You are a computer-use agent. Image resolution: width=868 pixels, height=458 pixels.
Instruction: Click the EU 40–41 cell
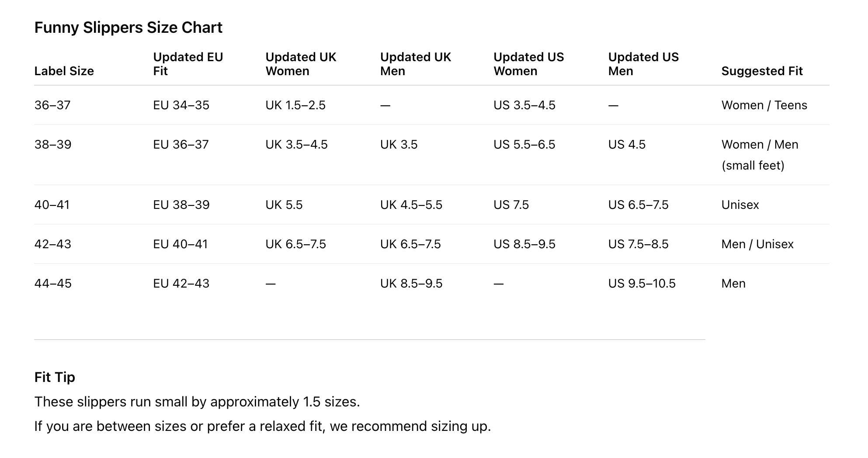(180, 244)
